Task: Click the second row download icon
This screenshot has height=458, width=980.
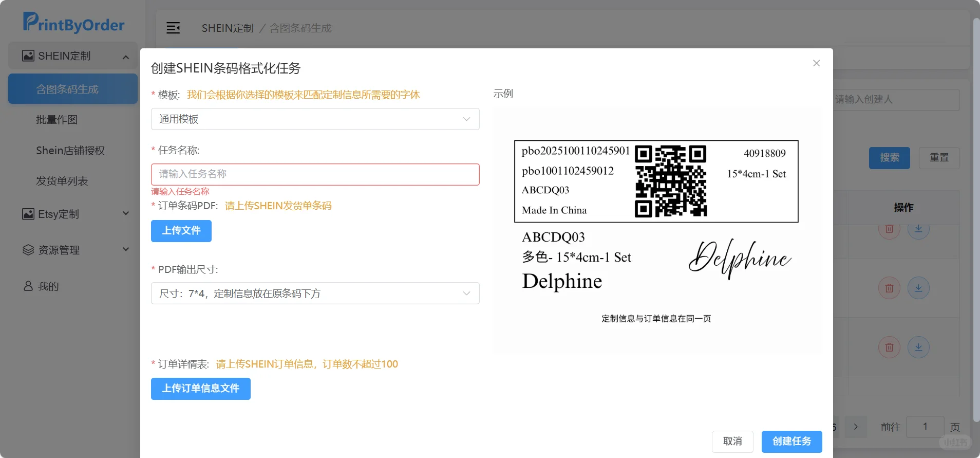Action: [x=918, y=288]
